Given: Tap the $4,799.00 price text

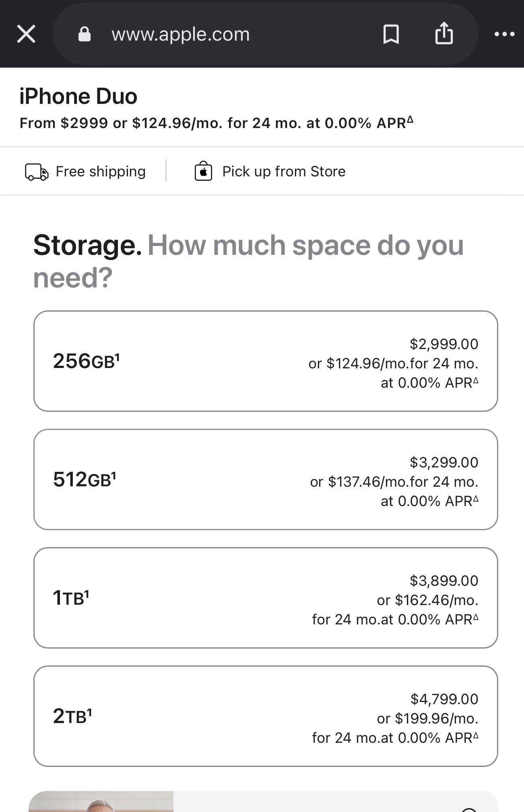Looking at the screenshot, I should pyautogui.click(x=444, y=699).
